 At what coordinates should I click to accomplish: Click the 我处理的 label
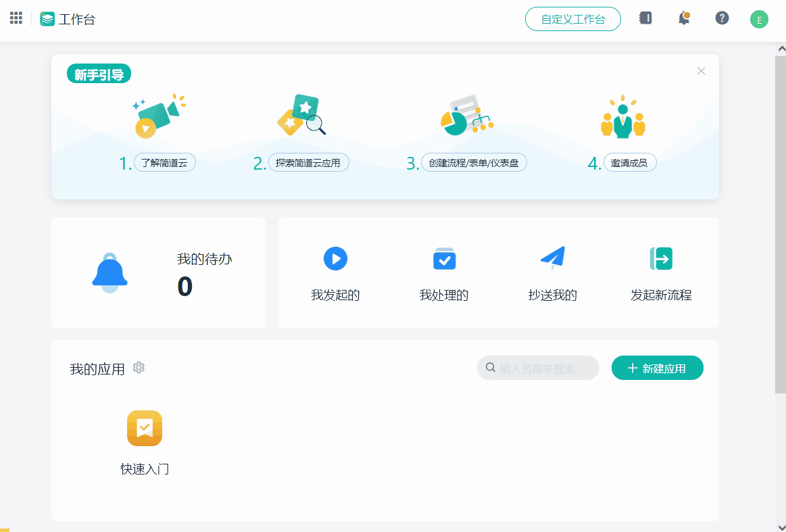pyautogui.click(x=444, y=295)
